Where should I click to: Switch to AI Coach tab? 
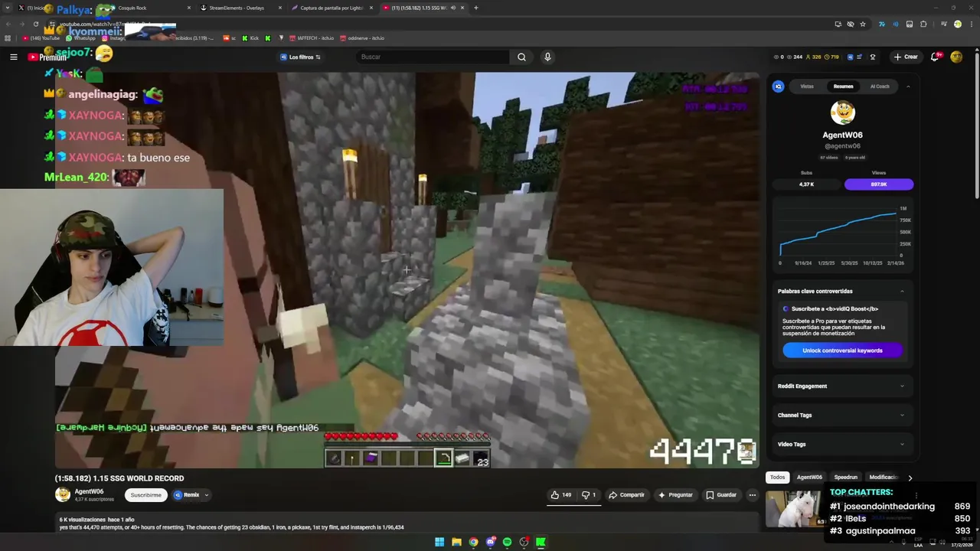click(880, 86)
